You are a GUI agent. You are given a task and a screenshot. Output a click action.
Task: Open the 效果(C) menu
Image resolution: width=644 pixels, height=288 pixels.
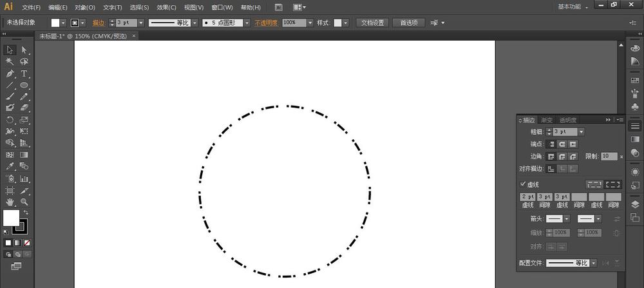(166, 7)
